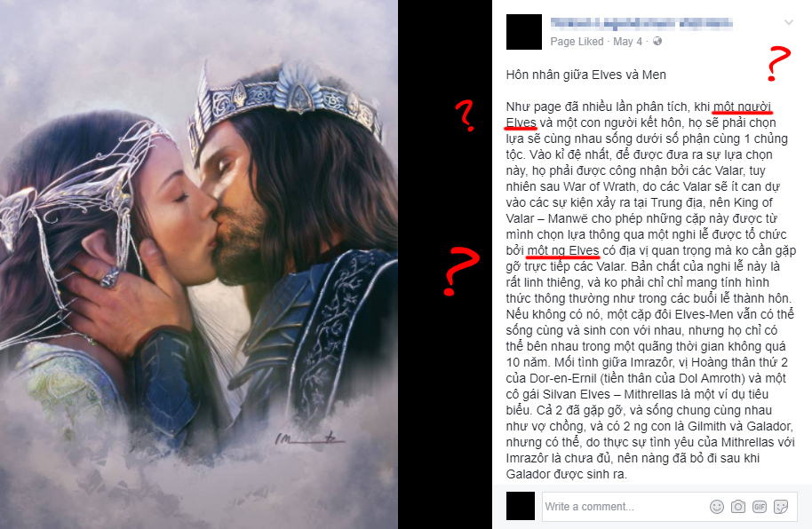
Task: Click the globe public privacy icon
Action: point(657,41)
